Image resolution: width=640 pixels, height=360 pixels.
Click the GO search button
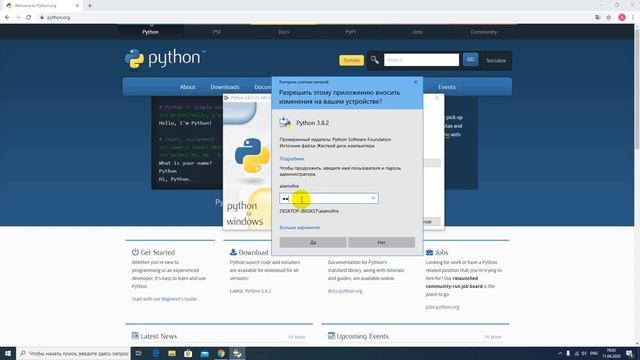(470, 60)
